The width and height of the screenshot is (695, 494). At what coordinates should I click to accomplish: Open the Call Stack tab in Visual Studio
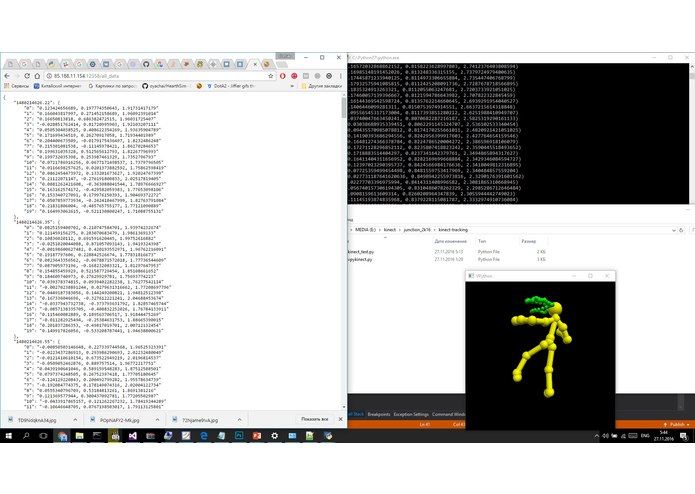(x=356, y=414)
